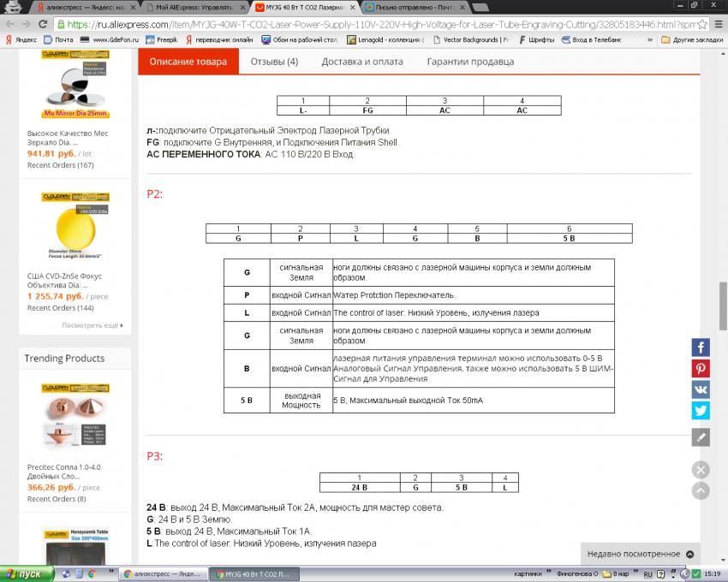
Task: Click the VK share icon
Action: 701,389
